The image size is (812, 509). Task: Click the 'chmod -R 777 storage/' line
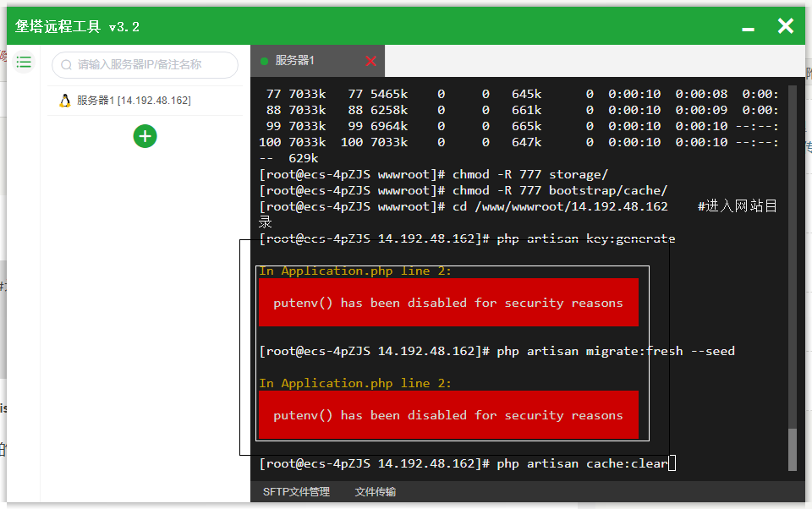coord(433,174)
